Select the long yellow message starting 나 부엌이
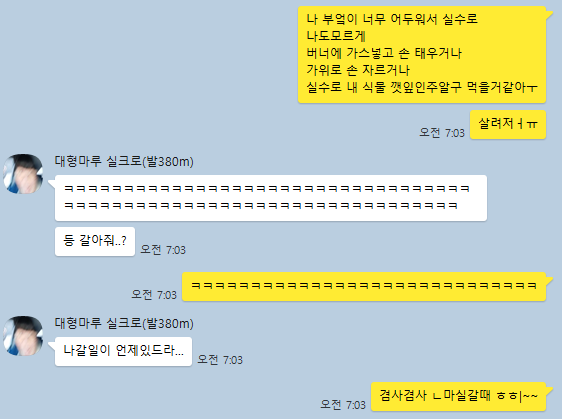The height and width of the screenshot is (419, 562). [422, 54]
